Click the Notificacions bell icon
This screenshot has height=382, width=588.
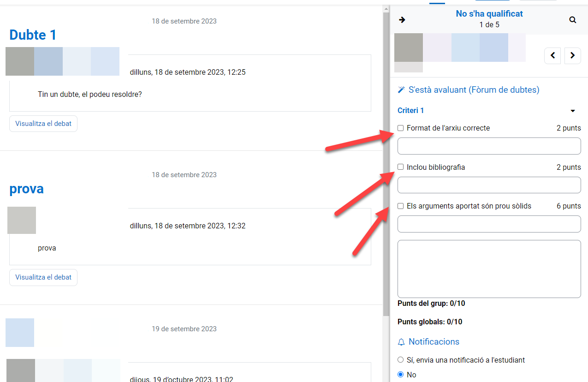[401, 342]
